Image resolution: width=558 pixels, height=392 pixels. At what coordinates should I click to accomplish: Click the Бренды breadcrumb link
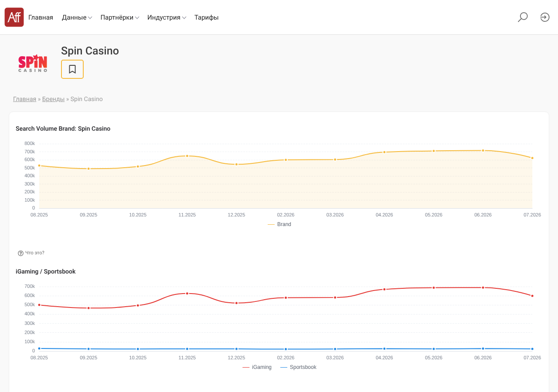[x=53, y=99]
